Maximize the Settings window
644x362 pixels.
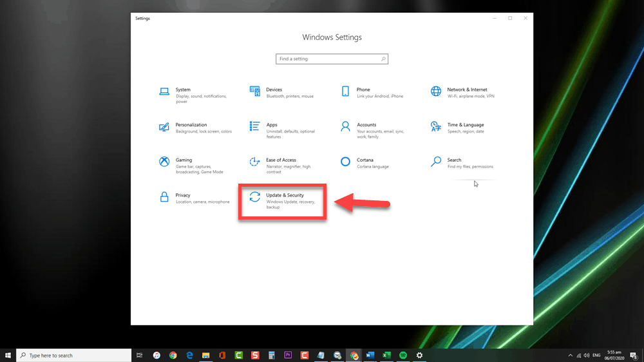[510, 18]
